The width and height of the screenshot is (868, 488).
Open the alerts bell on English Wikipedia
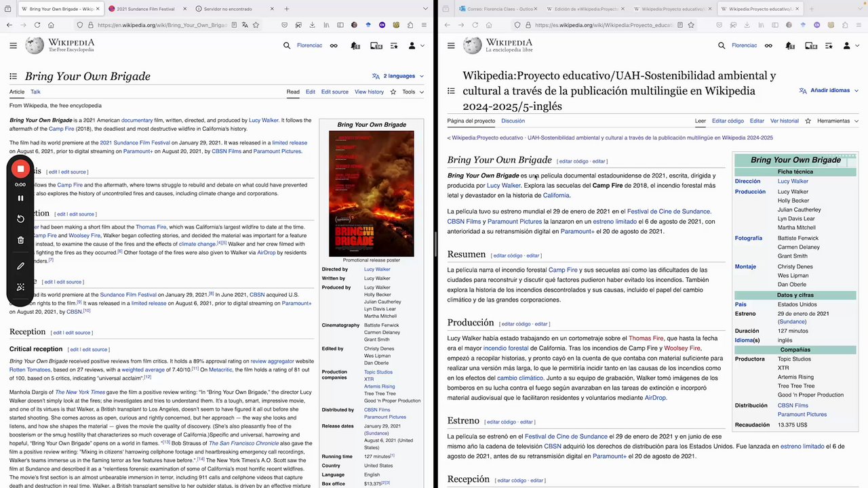pyautogui.click(x=355, y=45)
